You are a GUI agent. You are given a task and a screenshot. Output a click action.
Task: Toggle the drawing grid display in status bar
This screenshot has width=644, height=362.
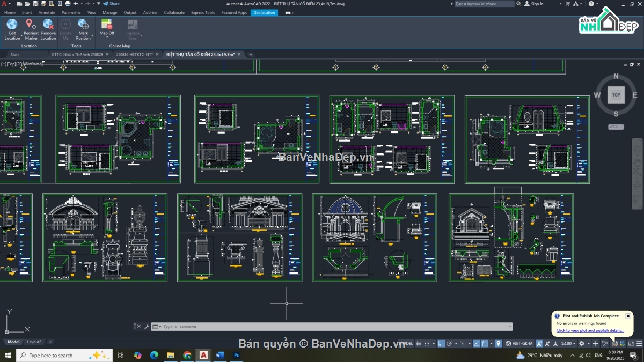(x=419, y=343)
